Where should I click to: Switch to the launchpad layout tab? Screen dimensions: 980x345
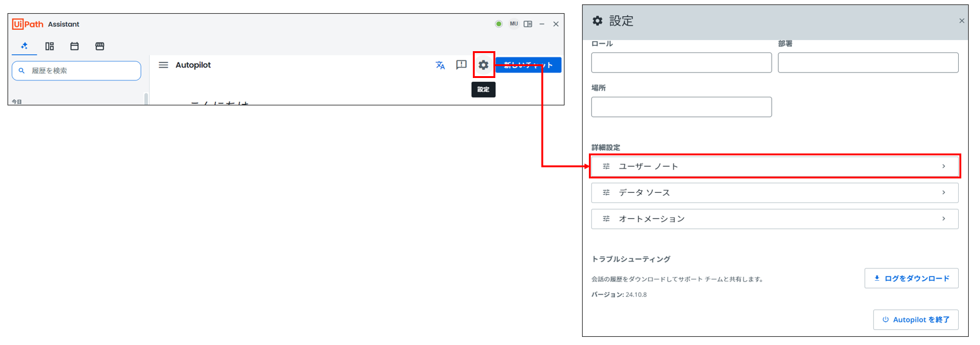point(50,46)
